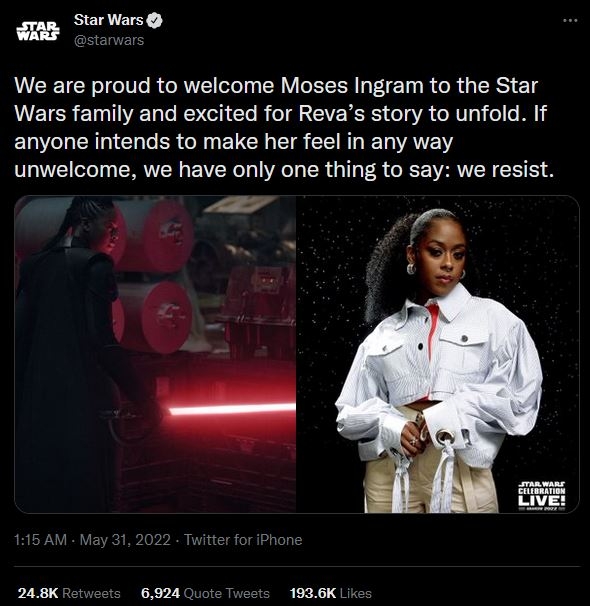Click the verified checkmark badge

click(155, 20)
